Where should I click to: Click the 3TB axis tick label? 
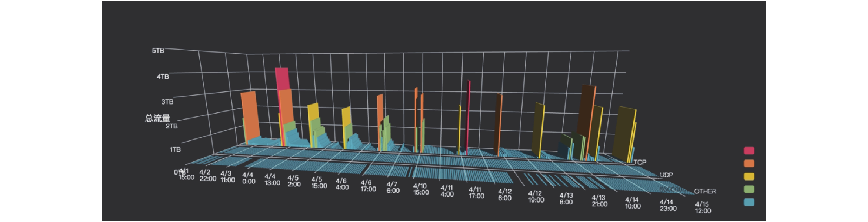tap(167, 101)
